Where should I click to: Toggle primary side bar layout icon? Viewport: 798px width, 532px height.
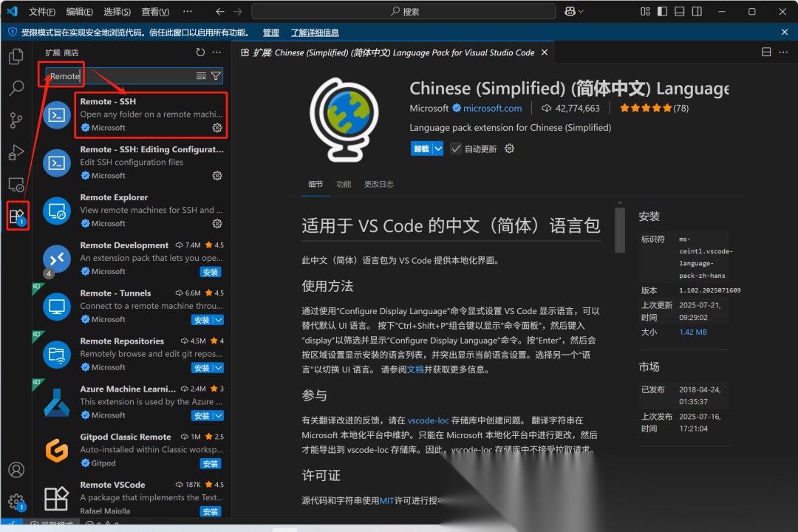click(x=662, y=11)
